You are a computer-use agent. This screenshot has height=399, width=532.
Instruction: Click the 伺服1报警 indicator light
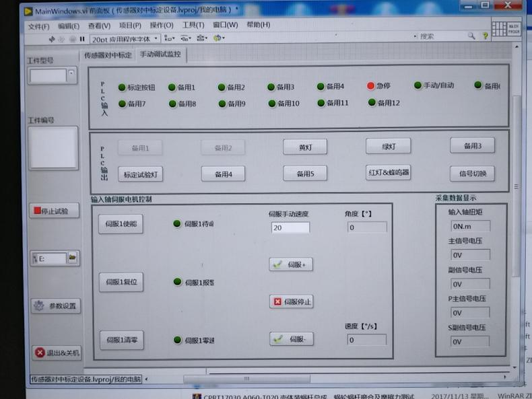click(178, 282)
